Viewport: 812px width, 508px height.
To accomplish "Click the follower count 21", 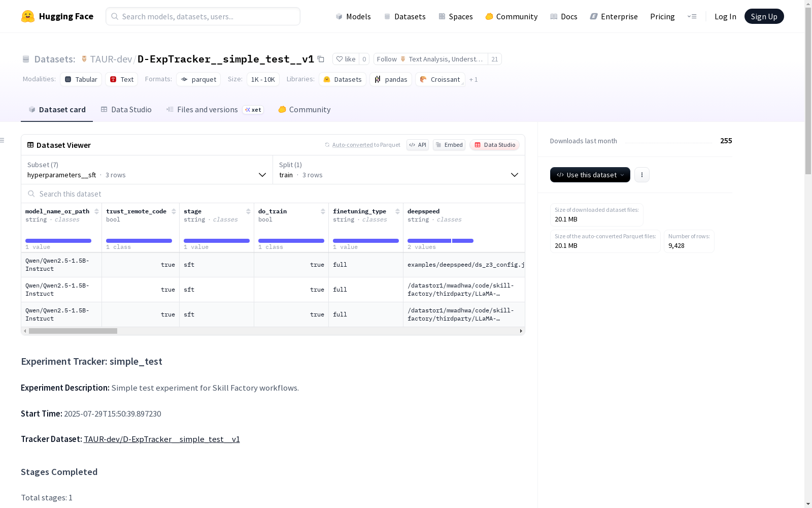I will coord(495,59).
